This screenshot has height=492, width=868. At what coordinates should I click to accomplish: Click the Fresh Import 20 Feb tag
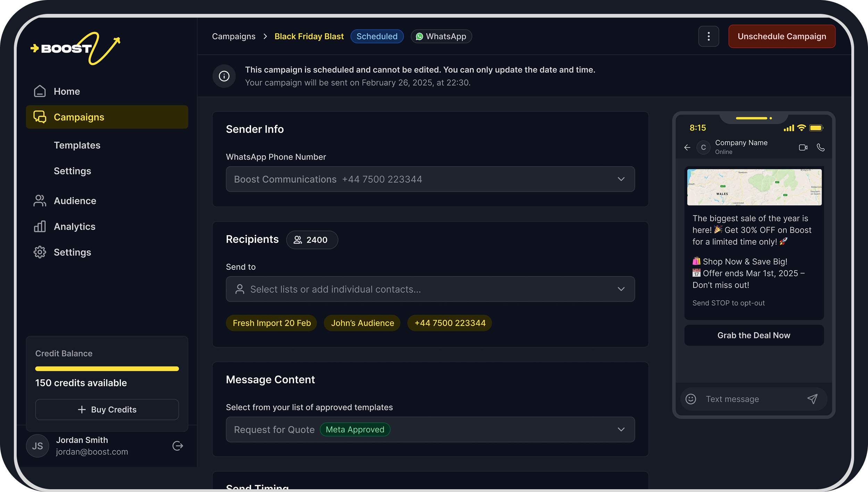272,323
